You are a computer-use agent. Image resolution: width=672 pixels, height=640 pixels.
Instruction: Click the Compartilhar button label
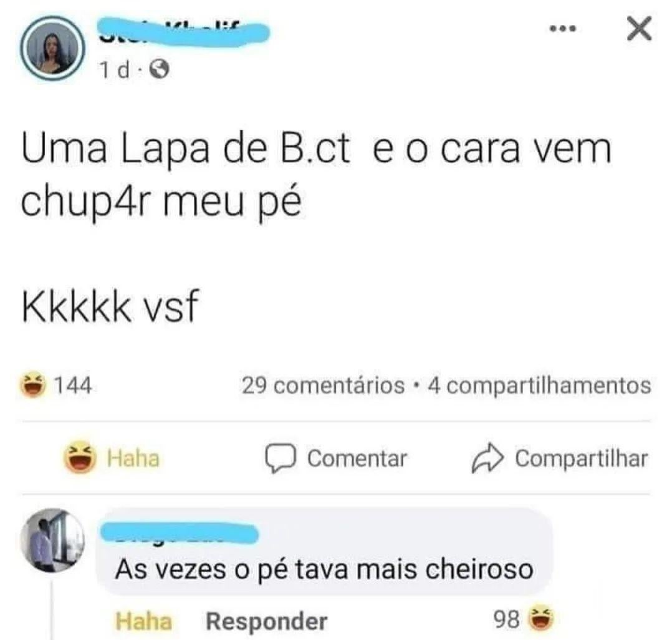pyautogui.click(x=582, y=458)
